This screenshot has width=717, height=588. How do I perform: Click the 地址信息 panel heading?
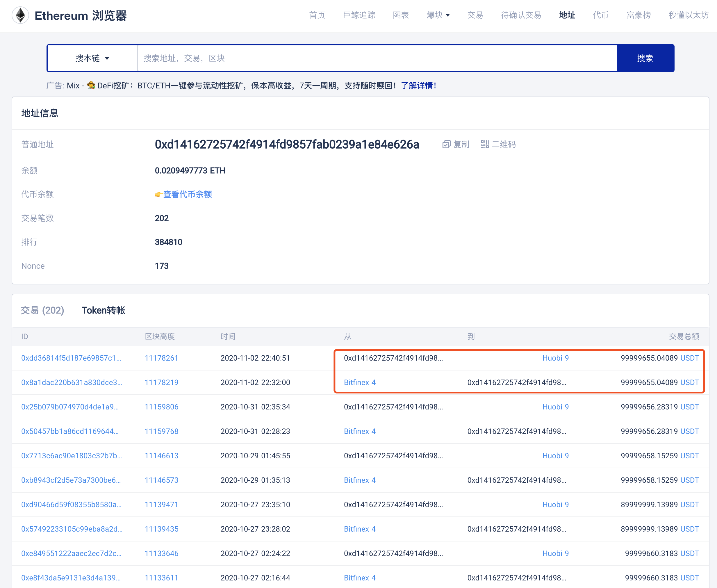click(40, 113)
